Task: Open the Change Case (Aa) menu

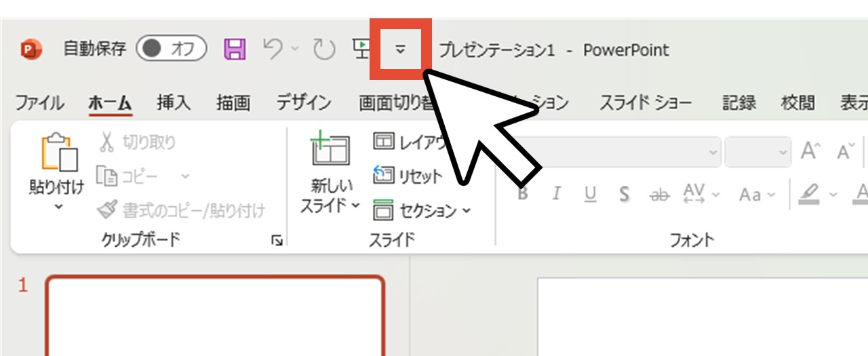Action: point(756,195)
